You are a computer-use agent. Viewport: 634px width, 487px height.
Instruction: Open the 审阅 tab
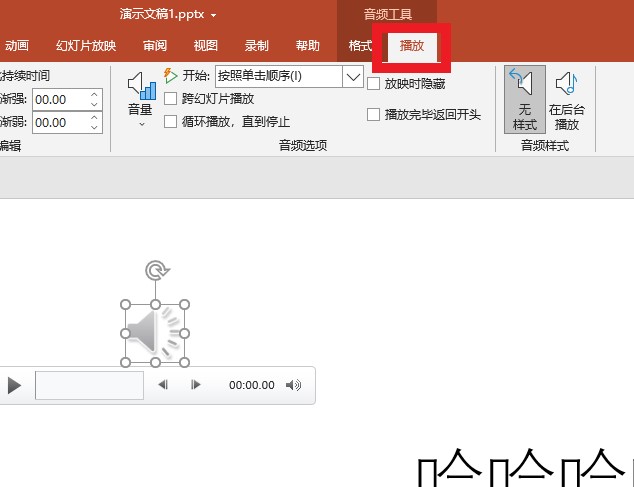click(x=155, y=45)
